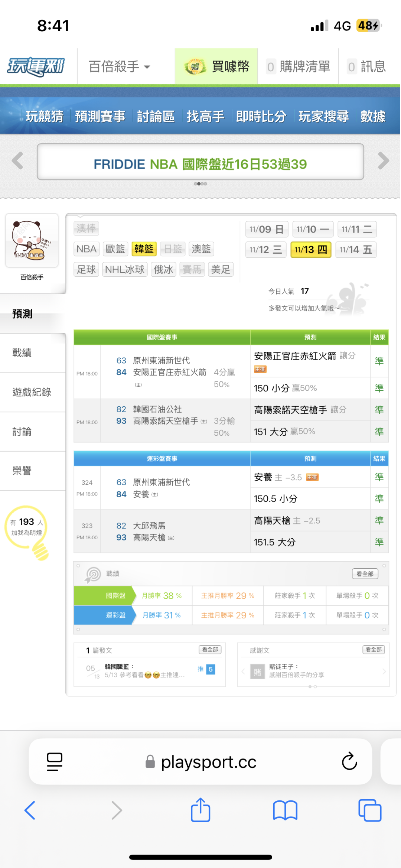Select the 韓籃 league filter
Screen dimensions: 401x868
(144, 249)
